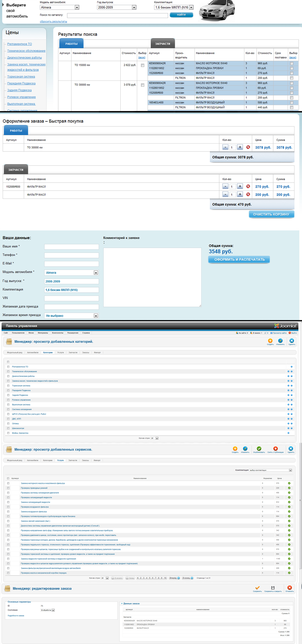Check the ТО 30000 км work checkbox
The width and height of the screenshot is (302, 644).
click(x=143, y=85)
